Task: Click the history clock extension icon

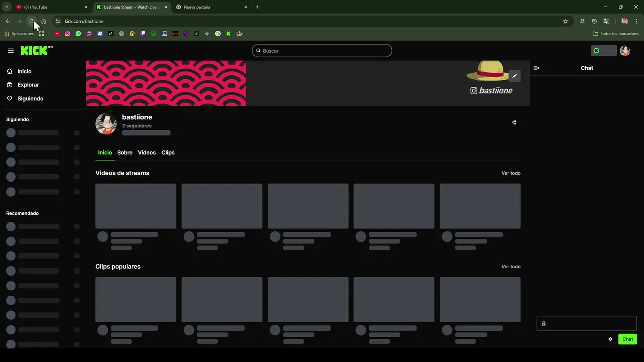Action: [x=594, y=21]
